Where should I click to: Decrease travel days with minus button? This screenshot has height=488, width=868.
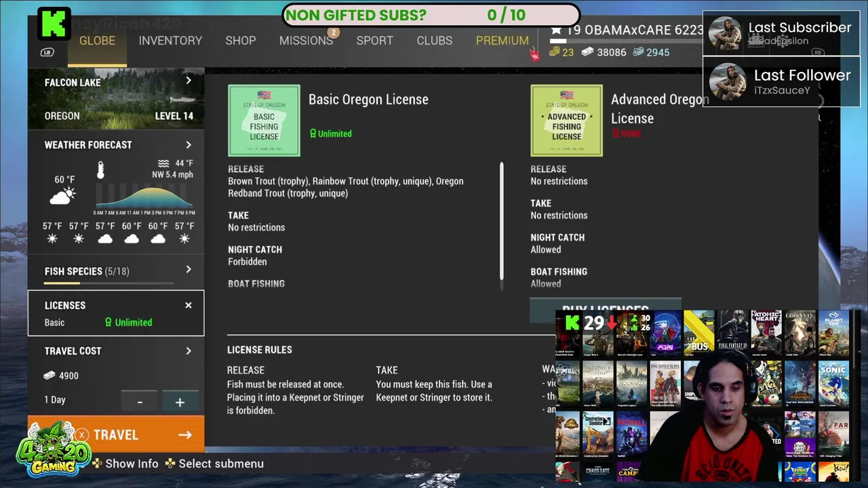140,402
